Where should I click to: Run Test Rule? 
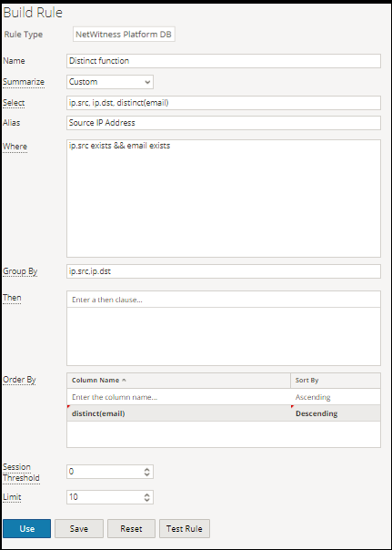[185, 528]
